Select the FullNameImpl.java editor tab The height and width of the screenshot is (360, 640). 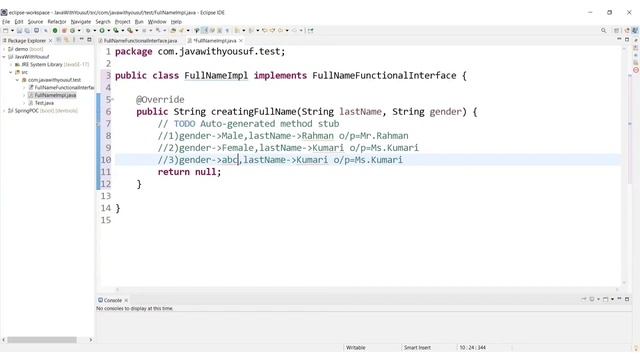click(214, 41)
